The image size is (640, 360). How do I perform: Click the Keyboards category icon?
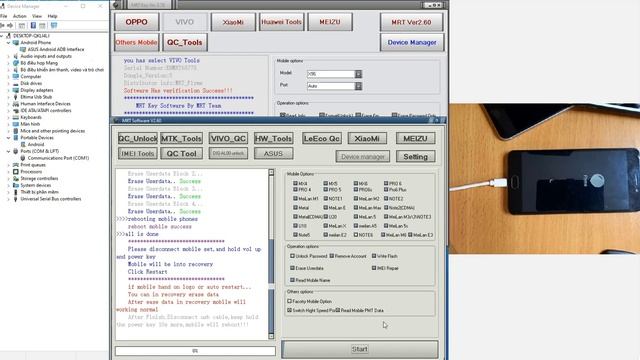pos(16,117)
